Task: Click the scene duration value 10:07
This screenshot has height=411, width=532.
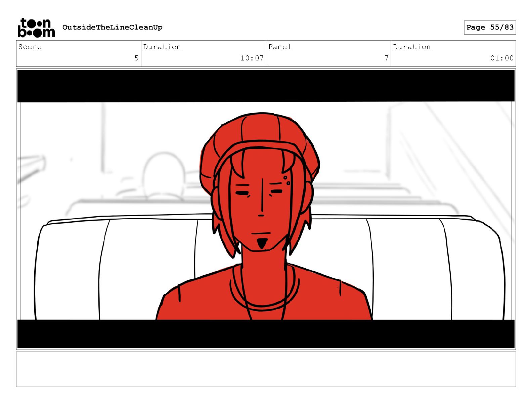Action: (252, 58)
